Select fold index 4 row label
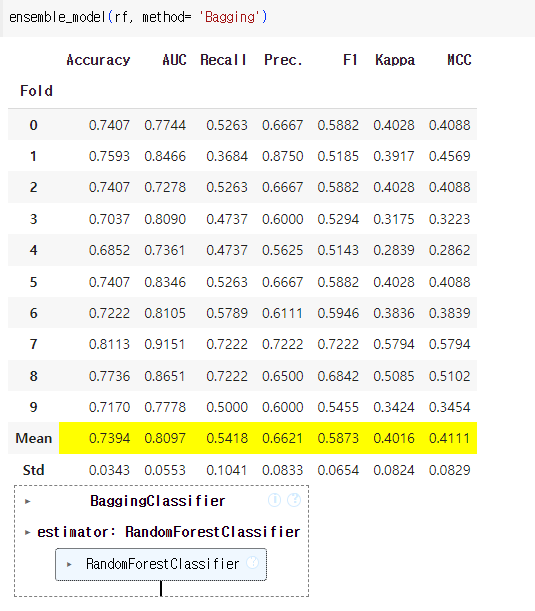 [34, 250]
